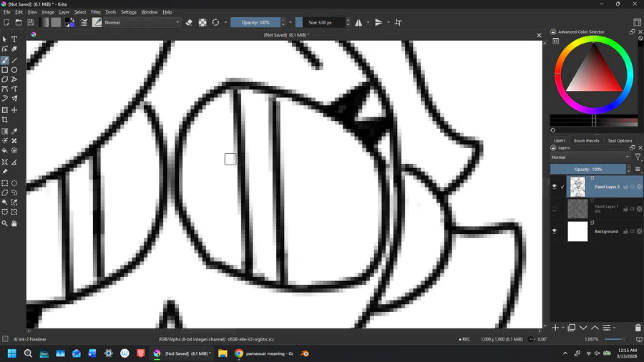Screen dimensions: 644x362
Task: Select the Text tool in toolbox
Action: [x=14, y=39]
